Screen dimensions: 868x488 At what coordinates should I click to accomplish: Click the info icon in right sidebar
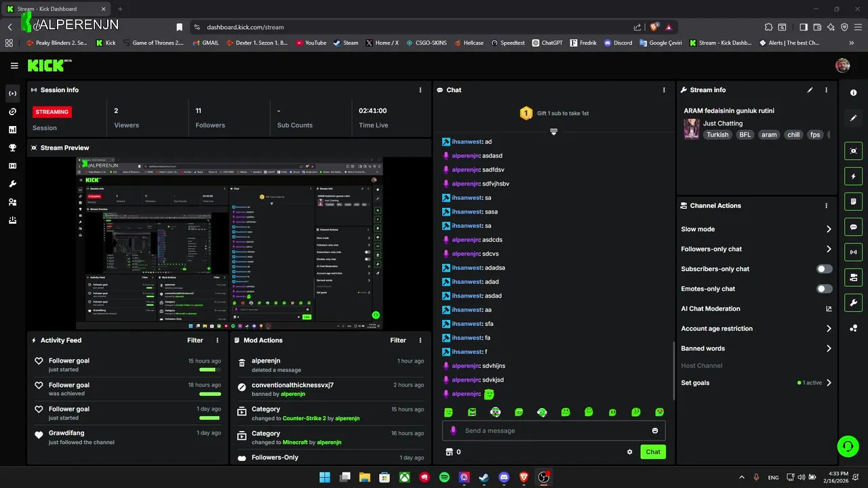tap(854, 93)
